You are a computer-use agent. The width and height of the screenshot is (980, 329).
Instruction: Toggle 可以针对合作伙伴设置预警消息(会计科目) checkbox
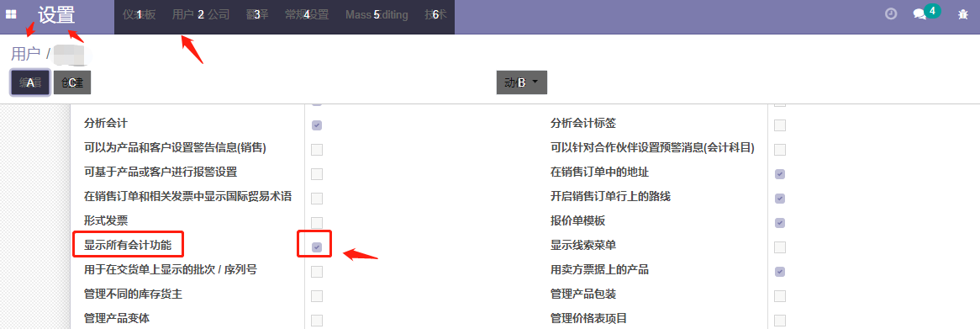pyautogui.click(x=779, y=150)
